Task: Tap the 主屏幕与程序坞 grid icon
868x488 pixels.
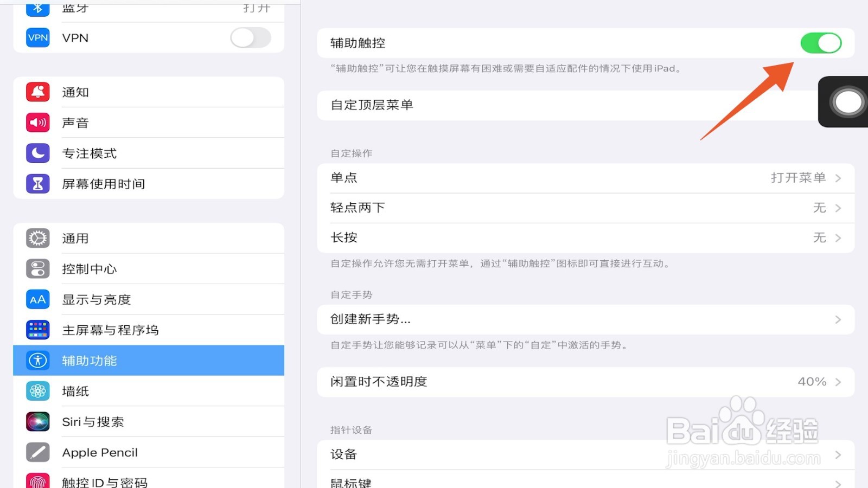Action: click(38, 330)
